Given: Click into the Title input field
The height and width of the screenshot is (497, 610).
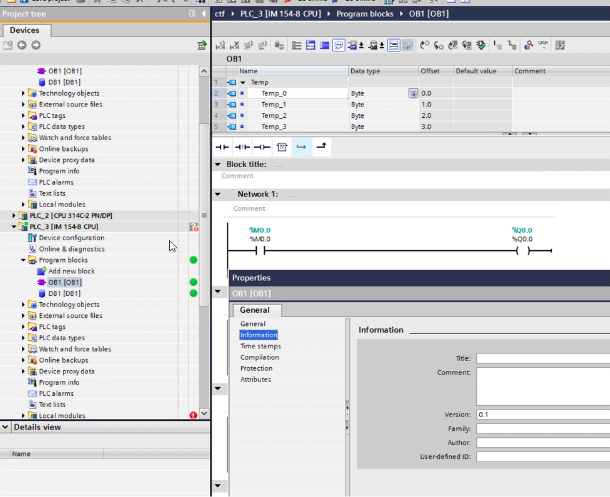Looking at the screenshot, I should click(543, 358).
